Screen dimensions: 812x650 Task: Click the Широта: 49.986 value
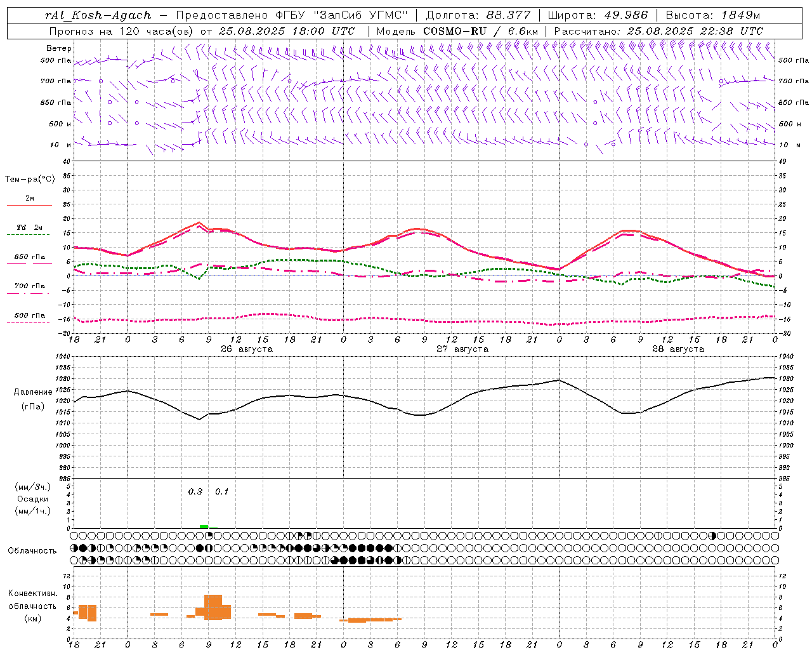(x=598, y=15)
